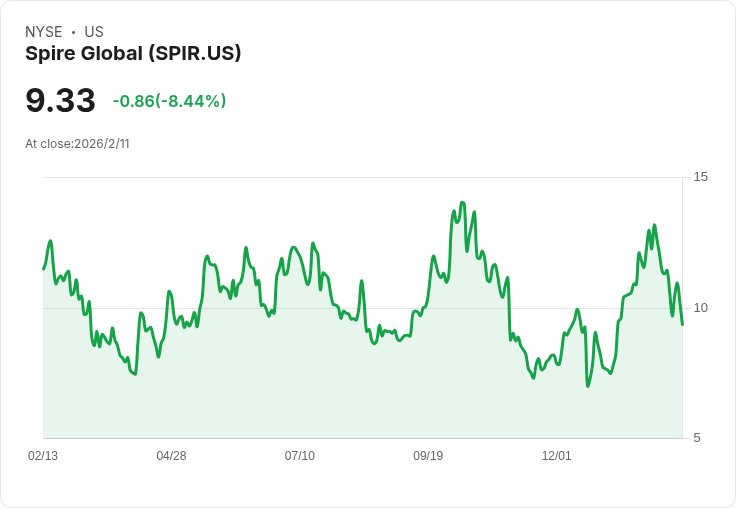736x508 pixels.
Task: Click the rightmost end of price line
Action: (x=682, y=324)
